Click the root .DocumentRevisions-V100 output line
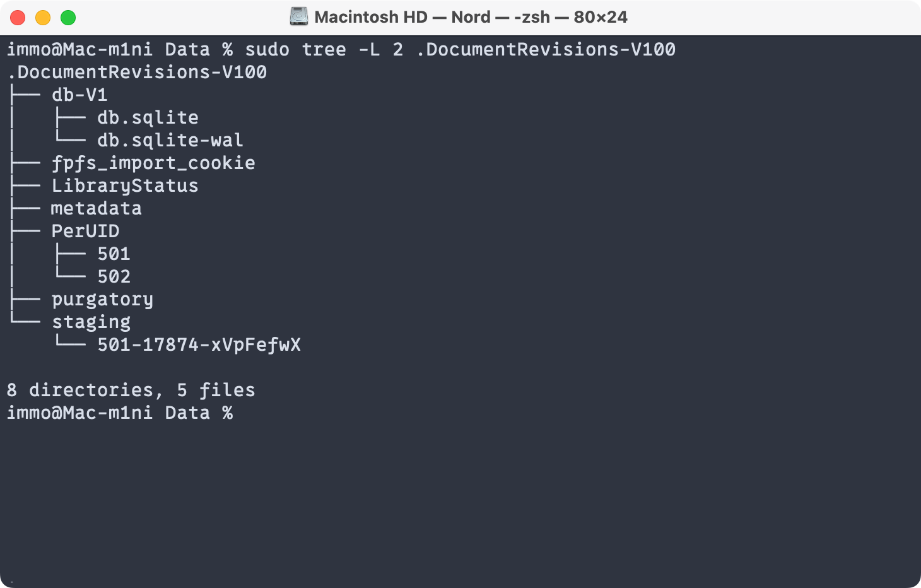This screenshot has height=588, width=921. pyautogui.click(x=137, y=72)
